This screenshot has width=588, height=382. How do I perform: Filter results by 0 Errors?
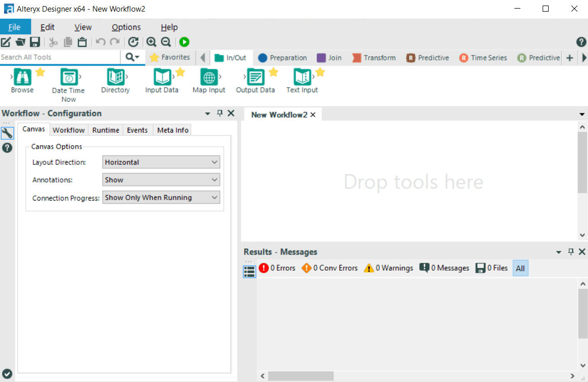277,268
